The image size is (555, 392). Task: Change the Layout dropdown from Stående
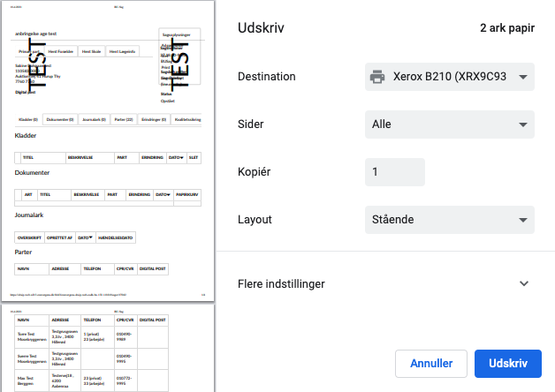[x=450, y=219]
